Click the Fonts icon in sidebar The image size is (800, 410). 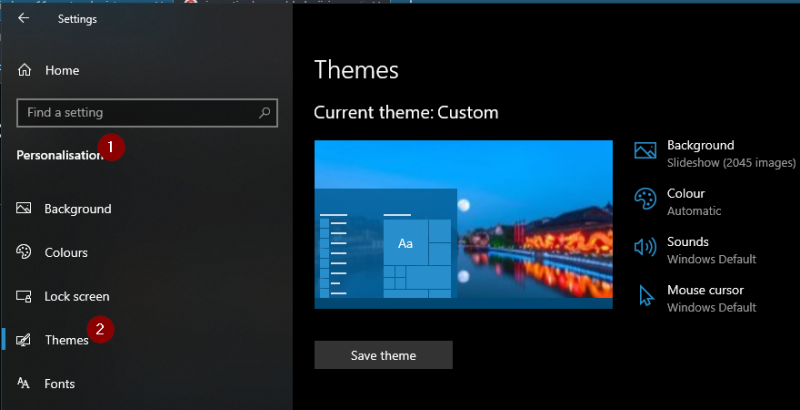(24, 384)
